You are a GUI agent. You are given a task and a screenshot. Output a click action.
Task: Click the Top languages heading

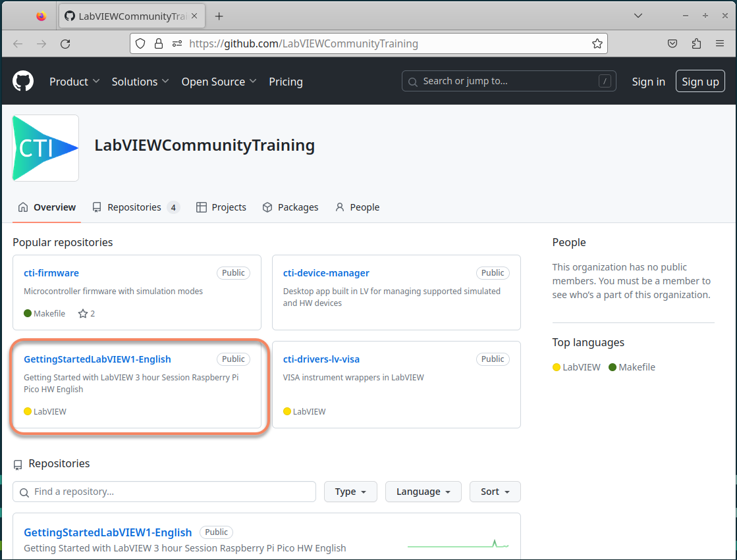(x=588, y=342)
